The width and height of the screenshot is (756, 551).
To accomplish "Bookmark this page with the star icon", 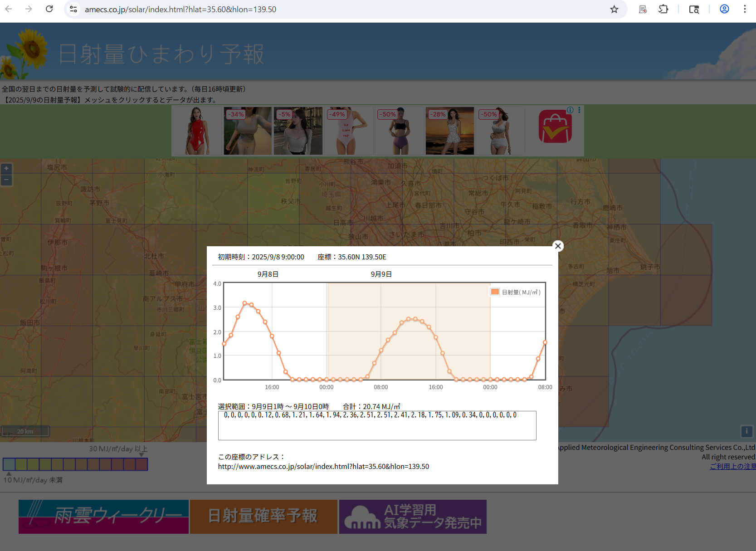I will click(x=614, y=9).
